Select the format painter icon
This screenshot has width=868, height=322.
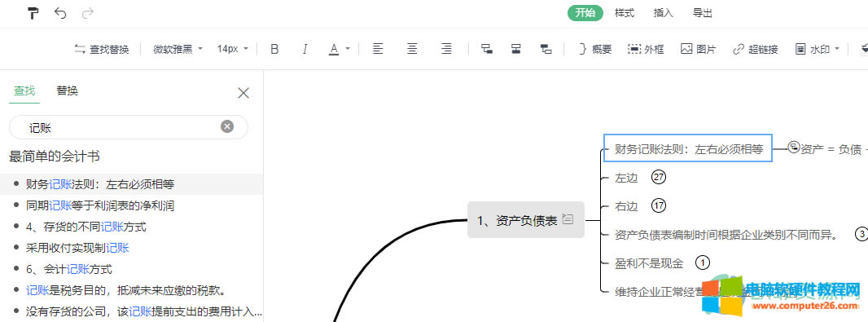[x=33, y=13]
